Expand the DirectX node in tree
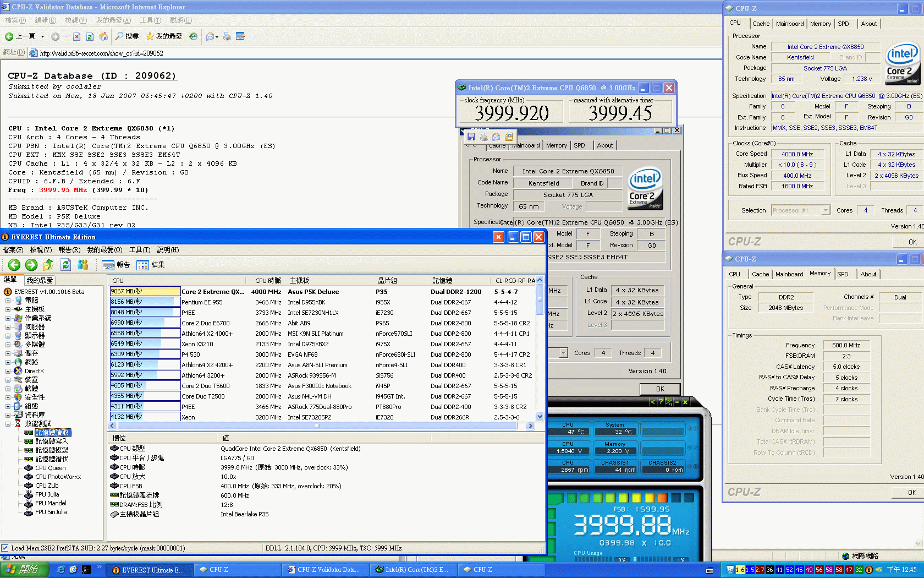 (x=8, y=371)
